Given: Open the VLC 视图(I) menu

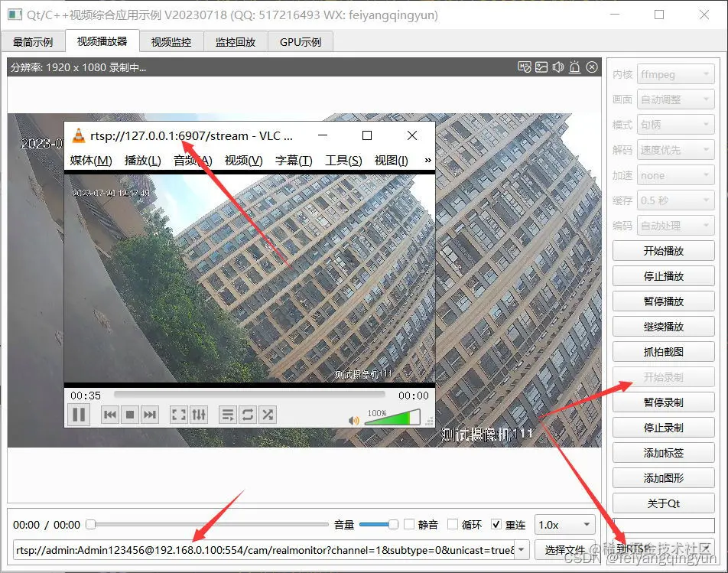Looking at the screenshot, I should (392, 161).
